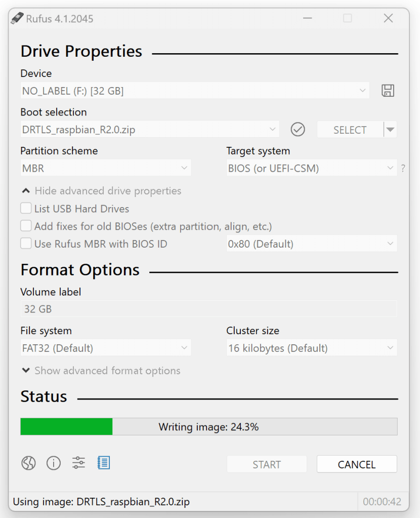Expand Show advanced format options

click(x=101, y=371)
